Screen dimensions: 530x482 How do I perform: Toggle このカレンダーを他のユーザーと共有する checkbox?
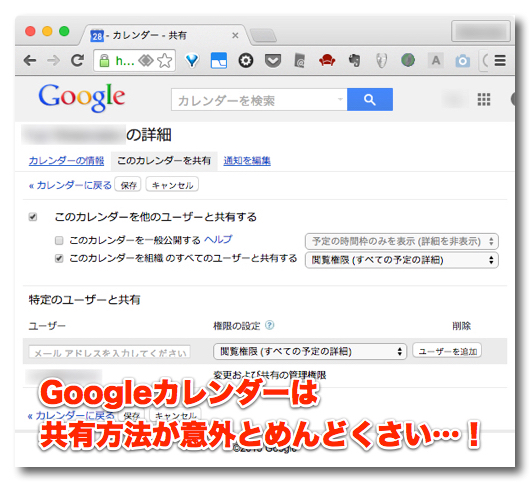click(33, 217)
